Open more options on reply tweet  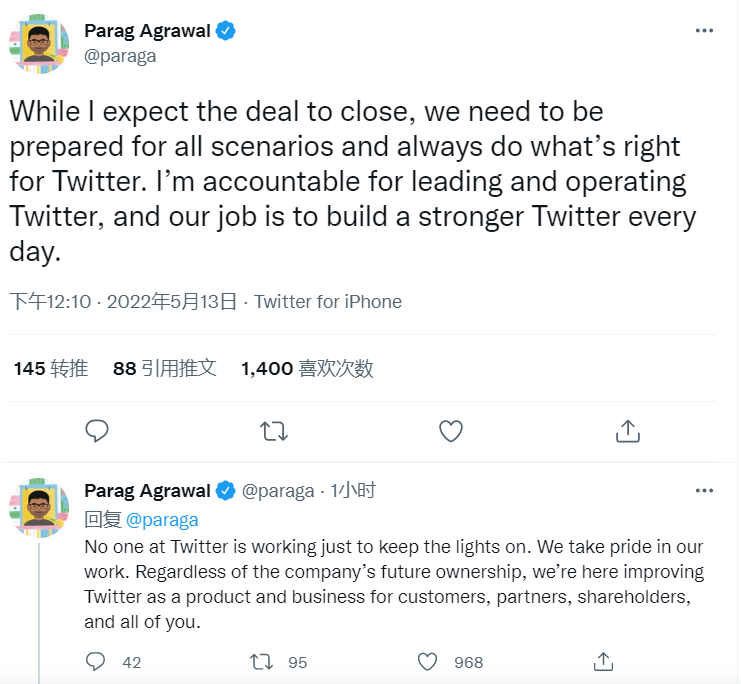704,491
